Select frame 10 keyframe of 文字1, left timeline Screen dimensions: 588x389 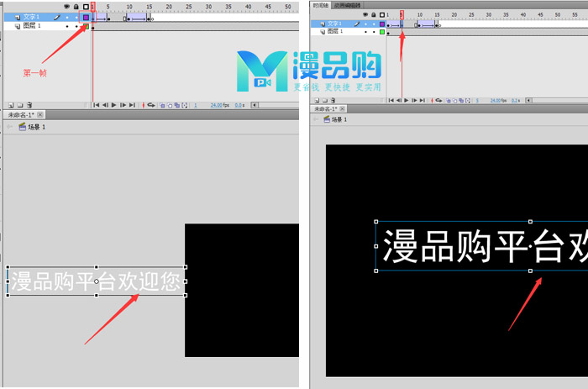129,18
